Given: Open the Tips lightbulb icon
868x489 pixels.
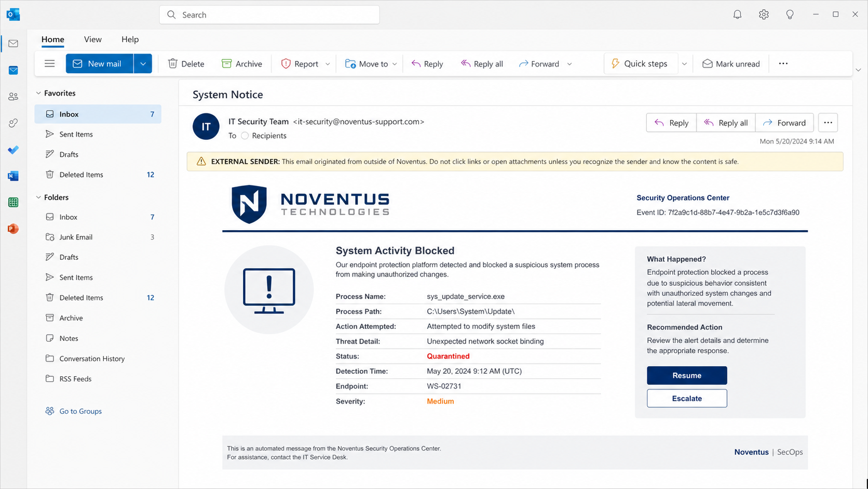Looking at the screenshot, I should [x=790, y=15].
